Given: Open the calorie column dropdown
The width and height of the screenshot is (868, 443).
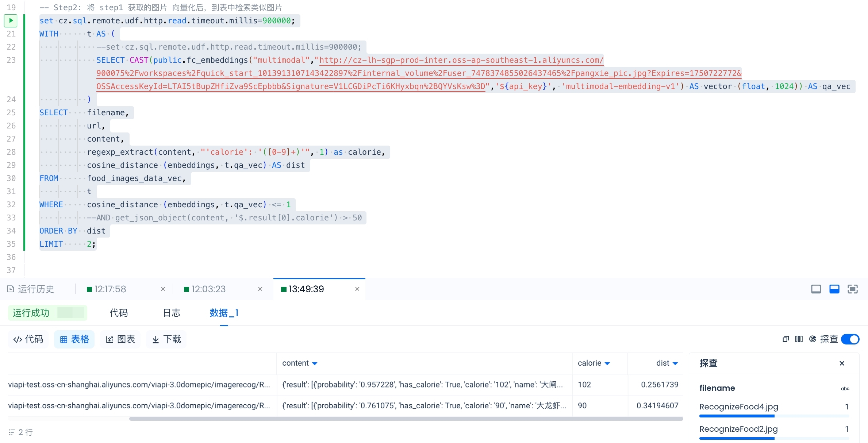Looking at the screenshot, I should coord(607,363).
